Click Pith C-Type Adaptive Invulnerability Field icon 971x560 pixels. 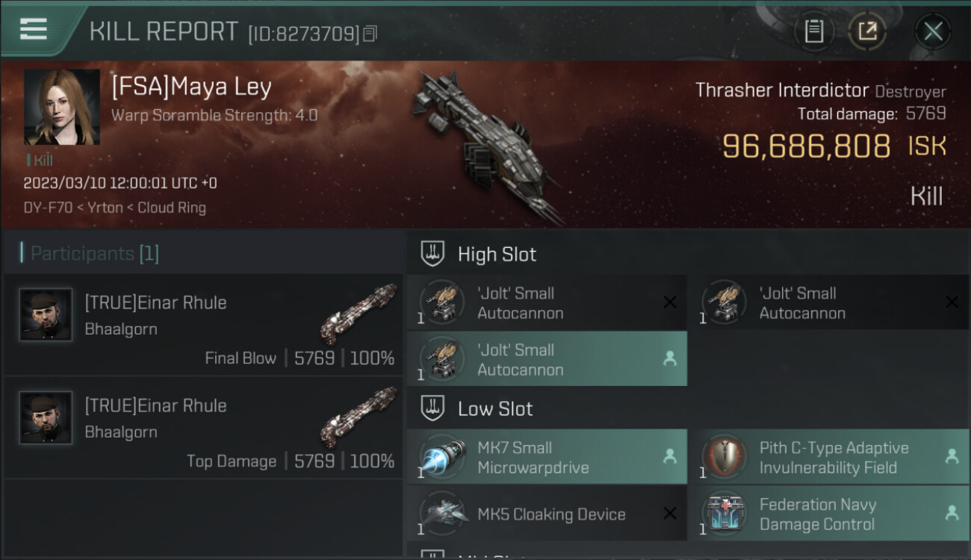[723, 457]
